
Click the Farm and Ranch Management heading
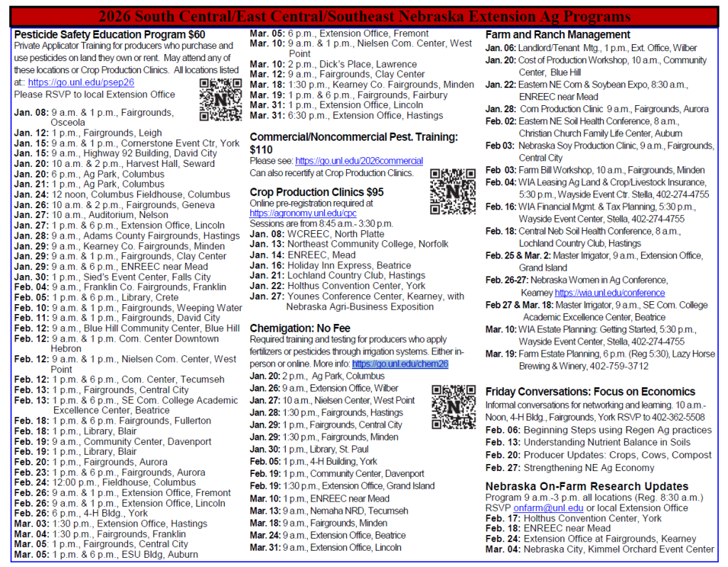pyautogui.click(x=557, y=35)
